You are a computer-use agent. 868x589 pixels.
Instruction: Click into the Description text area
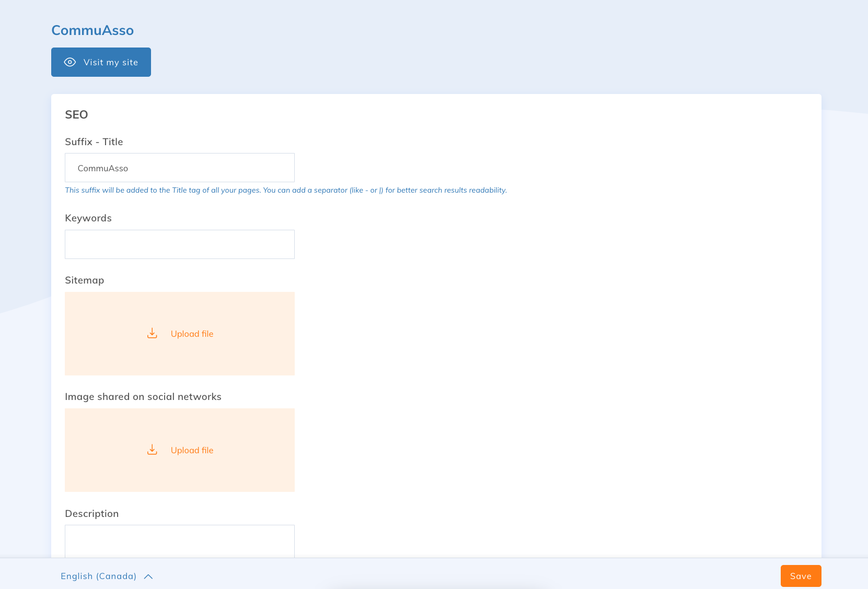[x=179, y=541]
